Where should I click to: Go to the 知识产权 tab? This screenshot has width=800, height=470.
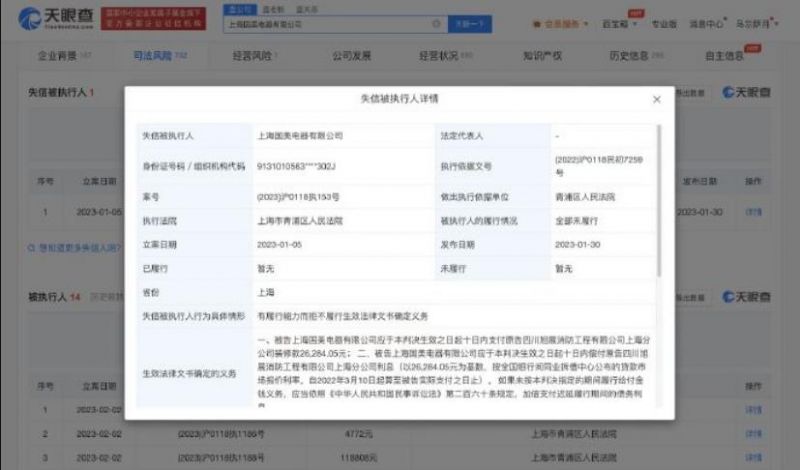pos(544,56)
